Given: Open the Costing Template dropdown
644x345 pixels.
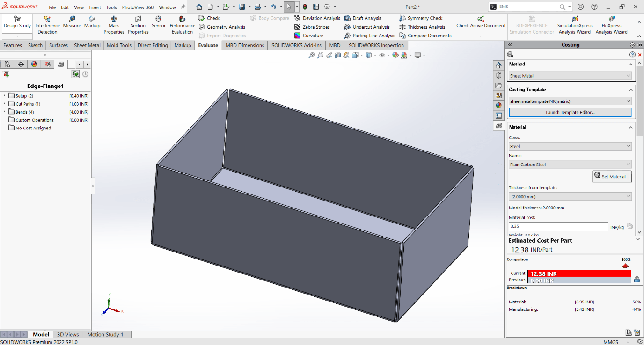Looking at the screenshot, I should tap(570, 101).
